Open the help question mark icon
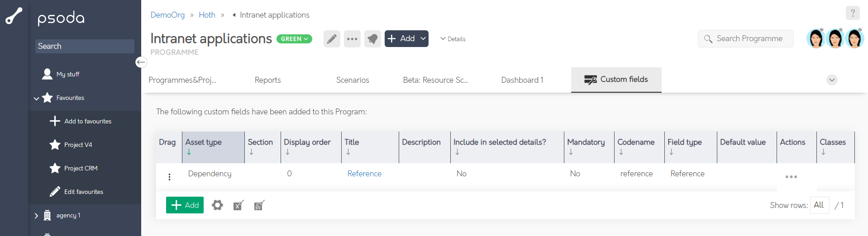Viewport: 868px width, 236px height. click(853, 13)
